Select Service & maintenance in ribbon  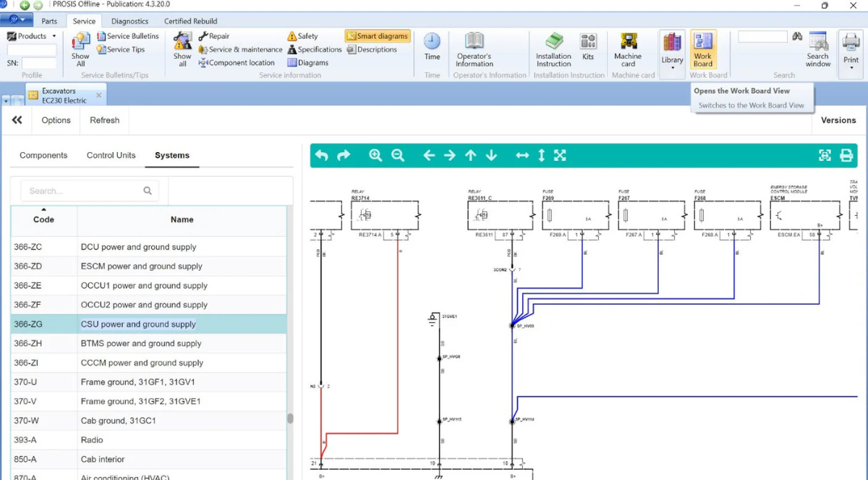click(240, 49)
